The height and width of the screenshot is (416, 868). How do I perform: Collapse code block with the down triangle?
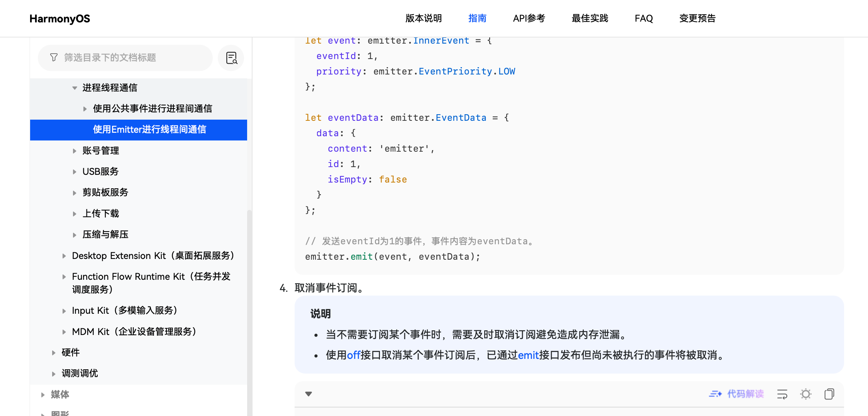point(309,394)
